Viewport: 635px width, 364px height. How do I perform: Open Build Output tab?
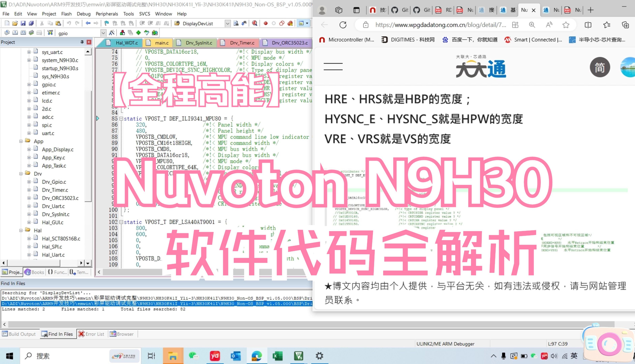(19, 334)
